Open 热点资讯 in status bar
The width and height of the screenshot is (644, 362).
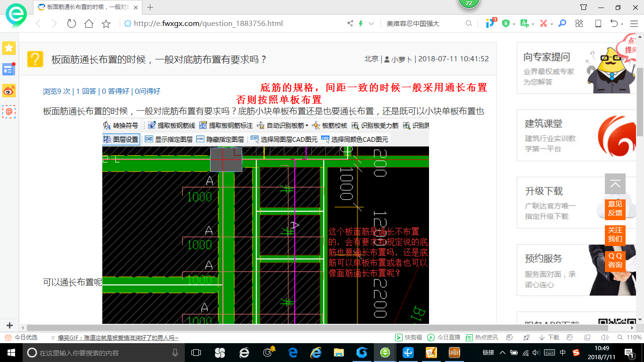click(x=482, y=337)
